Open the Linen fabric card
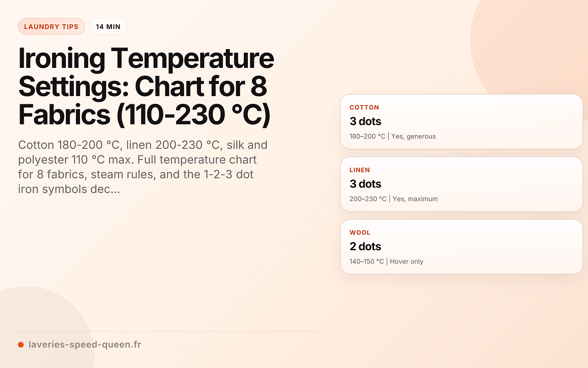The image size is (588, 368). pyautogui.click(x=461, y=184)
